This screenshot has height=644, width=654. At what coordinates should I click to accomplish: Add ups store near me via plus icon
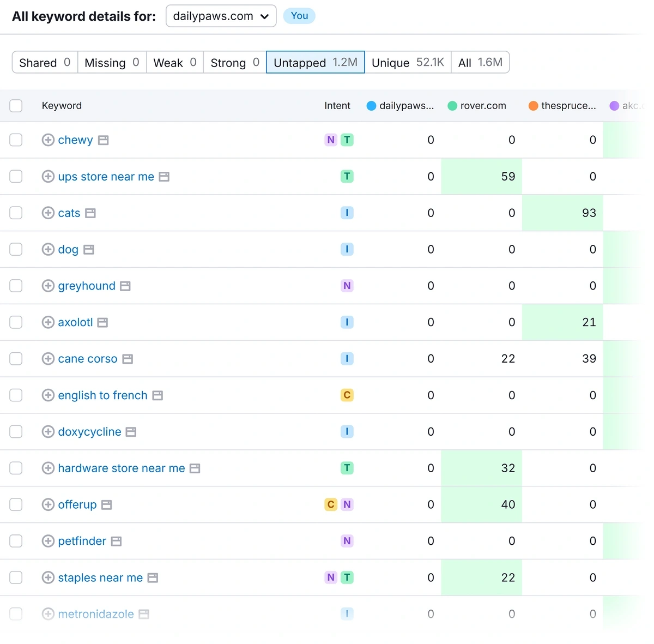[48, 177]
